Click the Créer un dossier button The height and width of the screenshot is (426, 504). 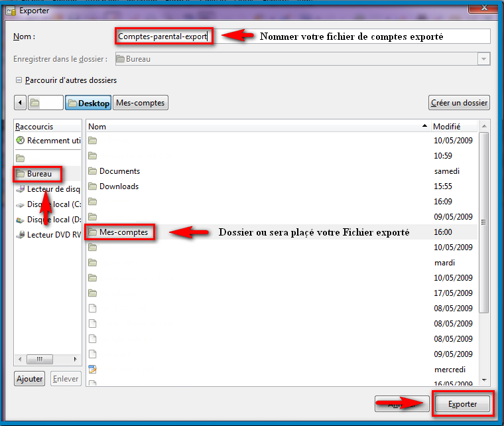pyautogui.click(x=459, y=103)
